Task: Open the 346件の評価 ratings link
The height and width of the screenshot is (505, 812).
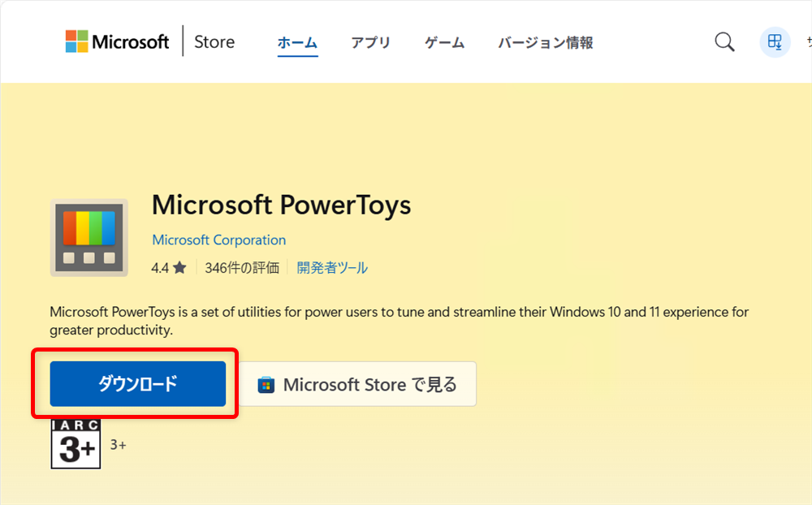Action: pos(243,267)
